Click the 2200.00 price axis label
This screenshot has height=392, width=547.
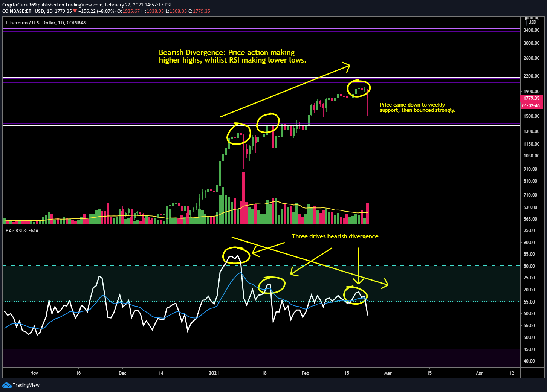[532, 76]
